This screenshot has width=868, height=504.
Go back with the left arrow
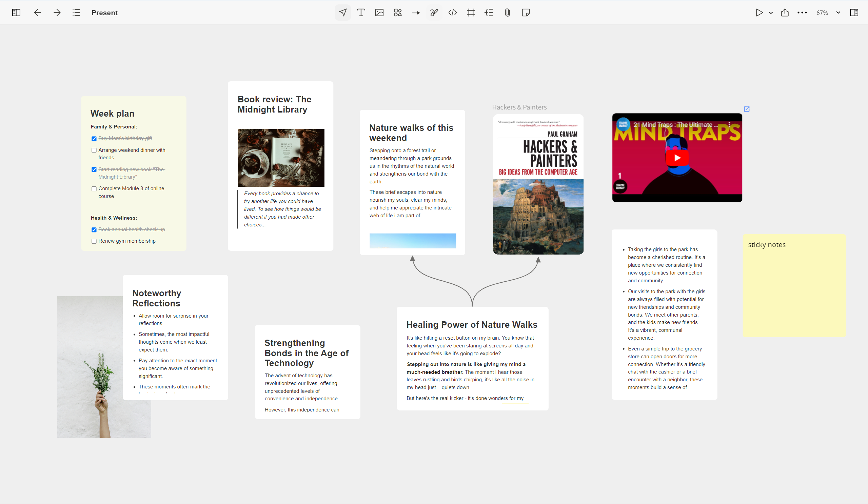click(x=37, y=13)
